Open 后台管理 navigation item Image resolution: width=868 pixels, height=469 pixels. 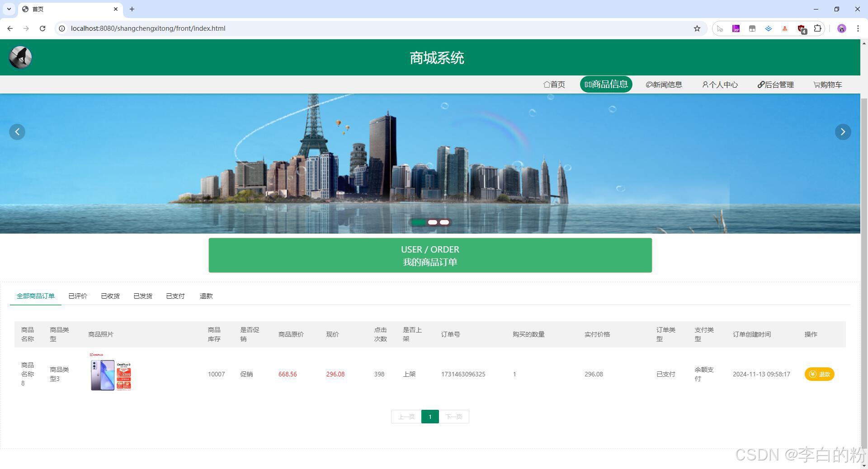[x=776, y=84]
